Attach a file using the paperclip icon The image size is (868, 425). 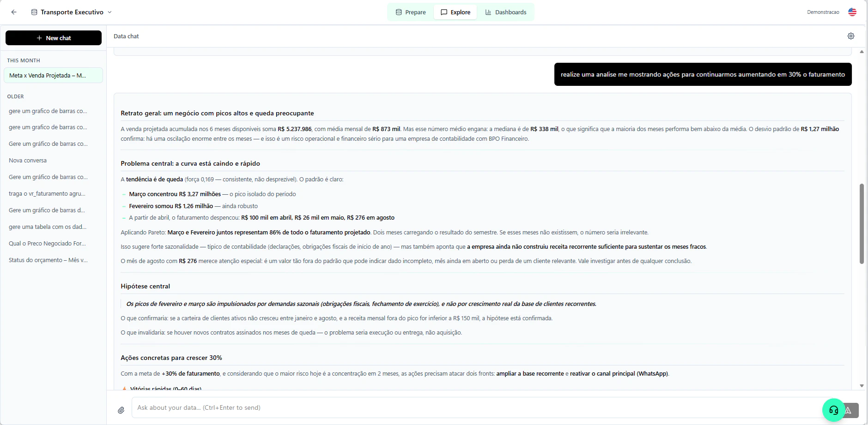click(x=121, y=410)
